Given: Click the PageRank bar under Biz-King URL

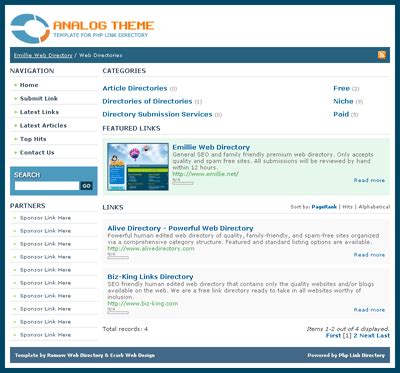Looking at the screenshot, I should [x=118, y=313].
